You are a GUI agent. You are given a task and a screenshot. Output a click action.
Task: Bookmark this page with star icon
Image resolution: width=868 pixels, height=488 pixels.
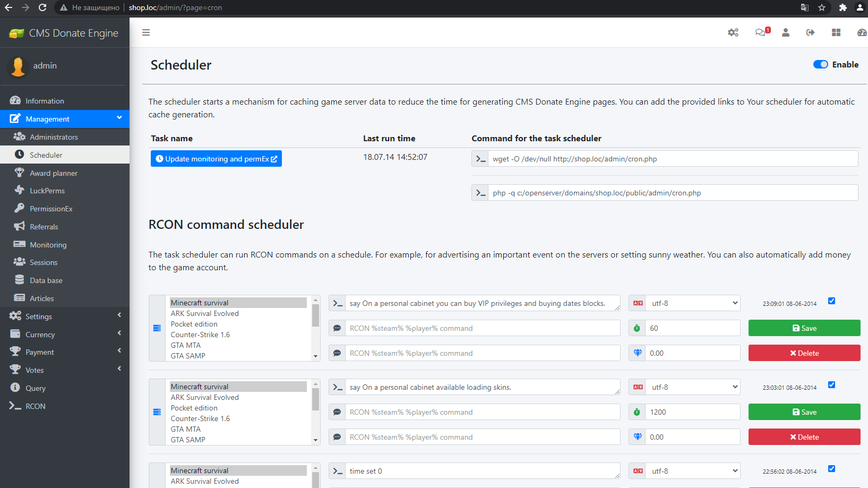click(822, 7)
